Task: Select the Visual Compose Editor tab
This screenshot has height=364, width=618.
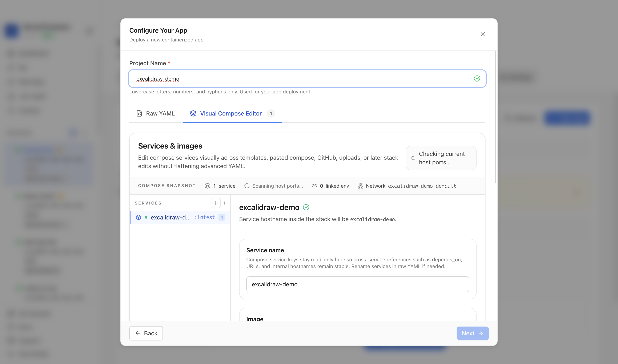Action: tap(232, 113)
